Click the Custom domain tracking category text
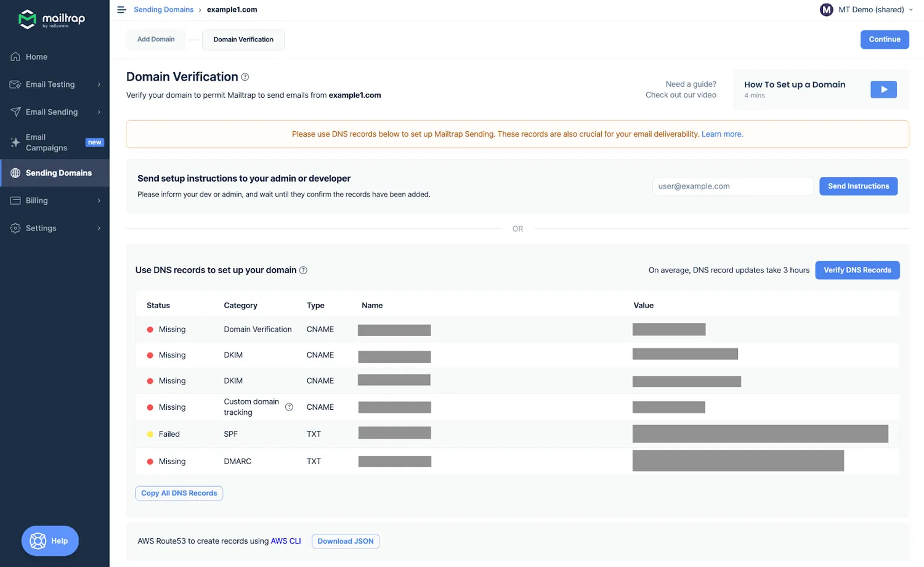Viewport: 924px width, 567px height. click(251, 407)
